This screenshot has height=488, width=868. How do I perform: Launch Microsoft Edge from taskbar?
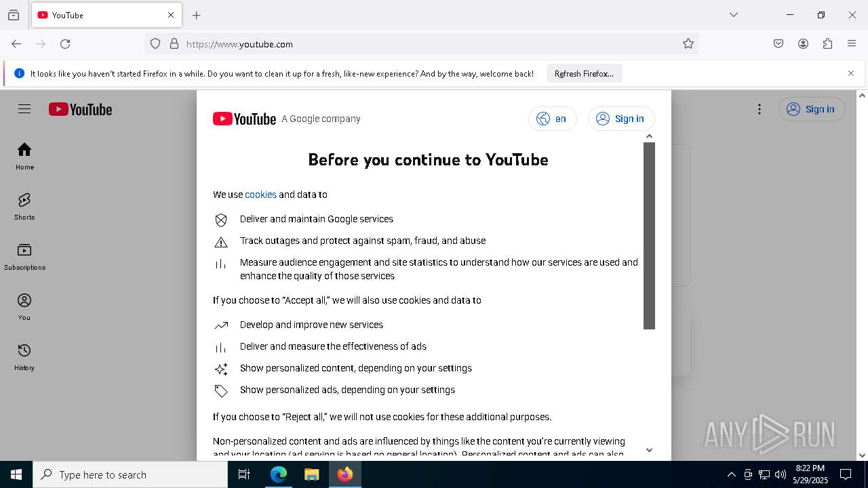tap(279, 474)
